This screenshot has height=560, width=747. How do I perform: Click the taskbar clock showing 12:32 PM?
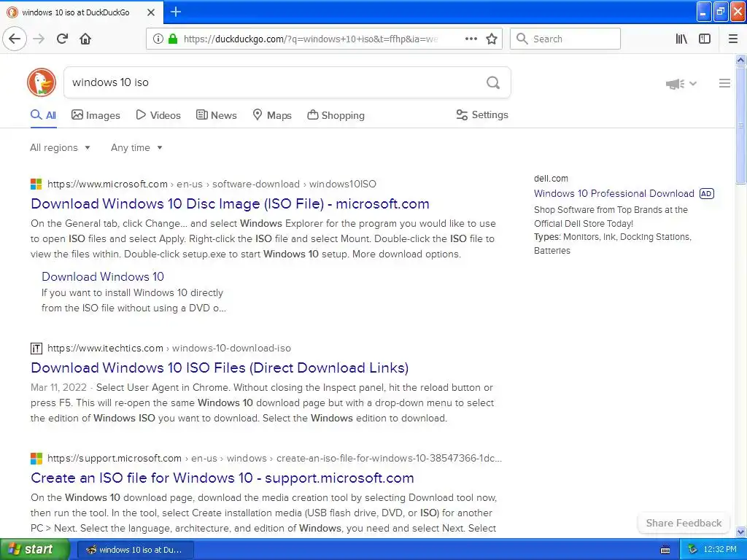pyautogui.click(x=720, y=550)
